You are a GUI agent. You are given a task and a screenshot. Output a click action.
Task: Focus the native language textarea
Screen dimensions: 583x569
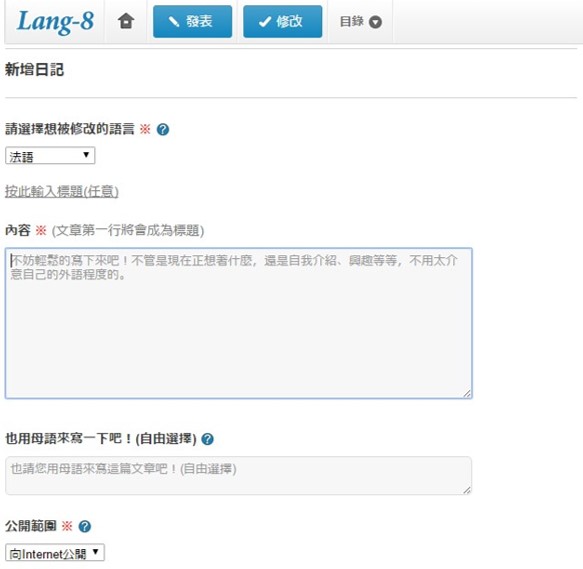[x=238, y=476]
